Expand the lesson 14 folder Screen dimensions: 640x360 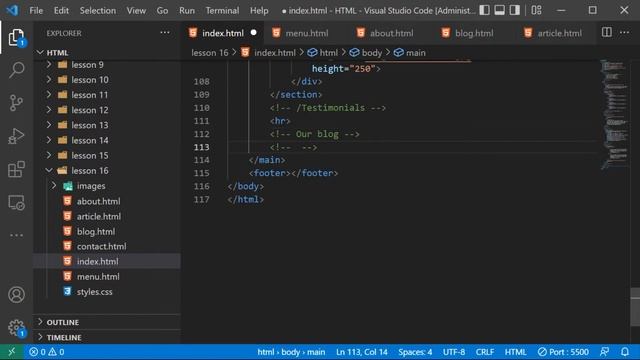pos(49,140)
